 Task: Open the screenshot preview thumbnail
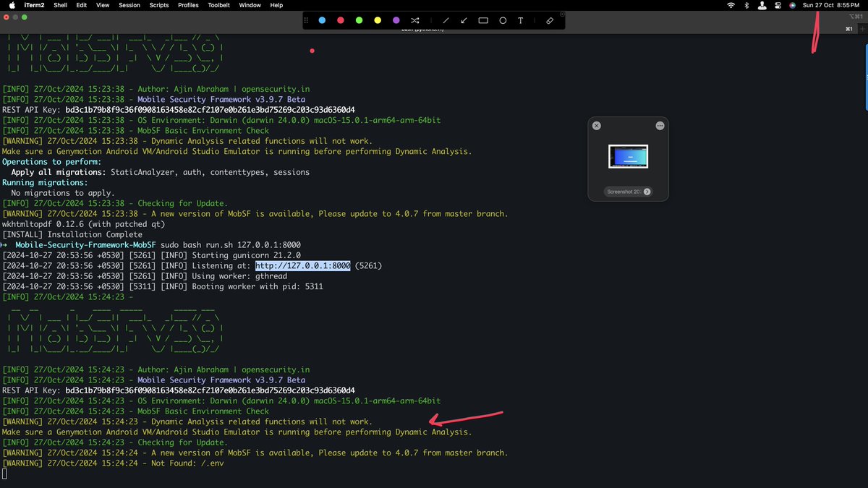(x=628, y=157)
